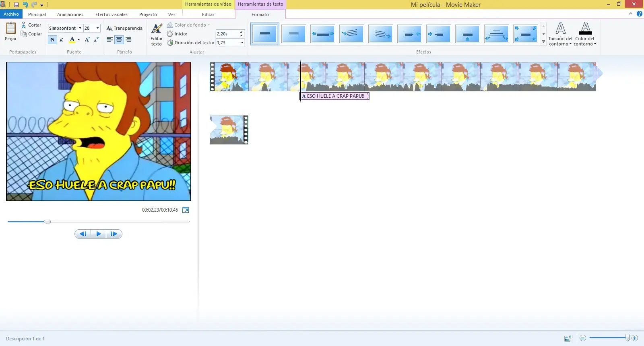
Task: Open the Archivo menu
Action: click(x=11, y=14)
